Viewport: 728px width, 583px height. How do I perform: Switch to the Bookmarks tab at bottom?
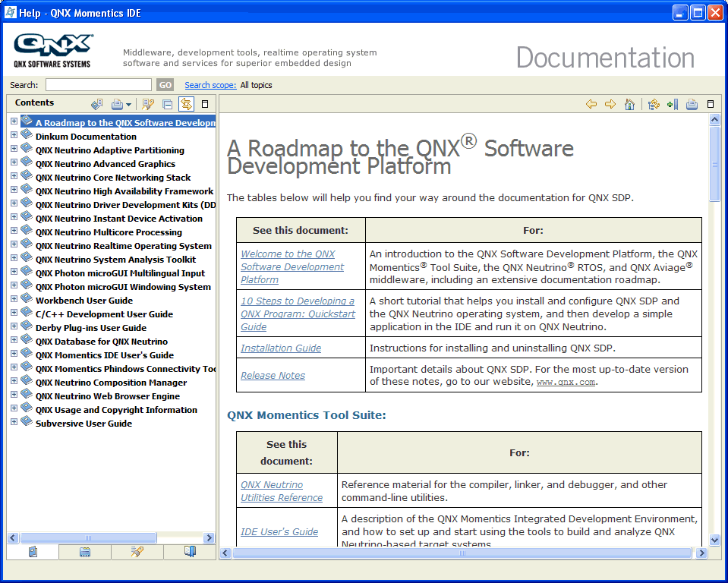tap(190, 552)
